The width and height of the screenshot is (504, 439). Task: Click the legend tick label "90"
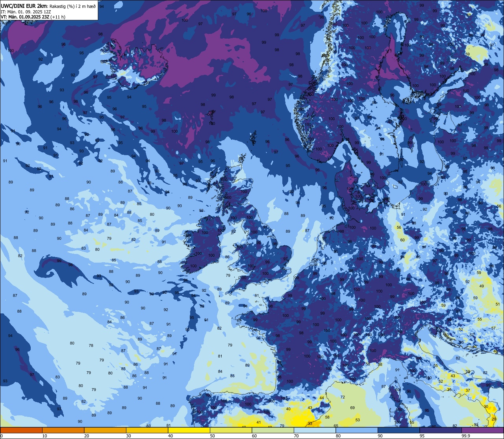point(380,436)
